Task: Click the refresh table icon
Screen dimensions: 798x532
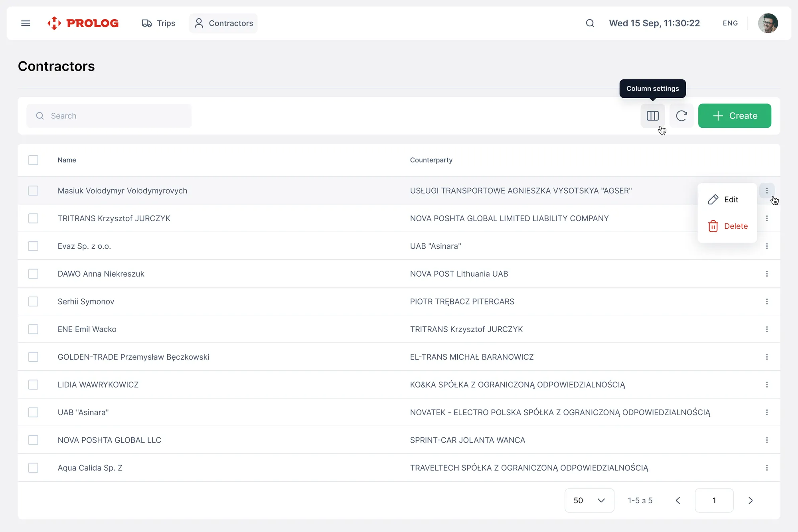Action: tap(681, 116)
